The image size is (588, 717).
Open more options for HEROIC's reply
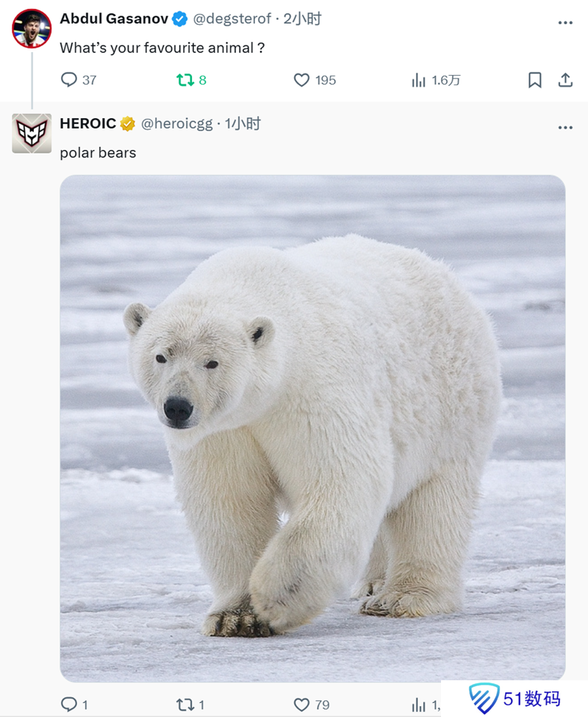[565, 127]
